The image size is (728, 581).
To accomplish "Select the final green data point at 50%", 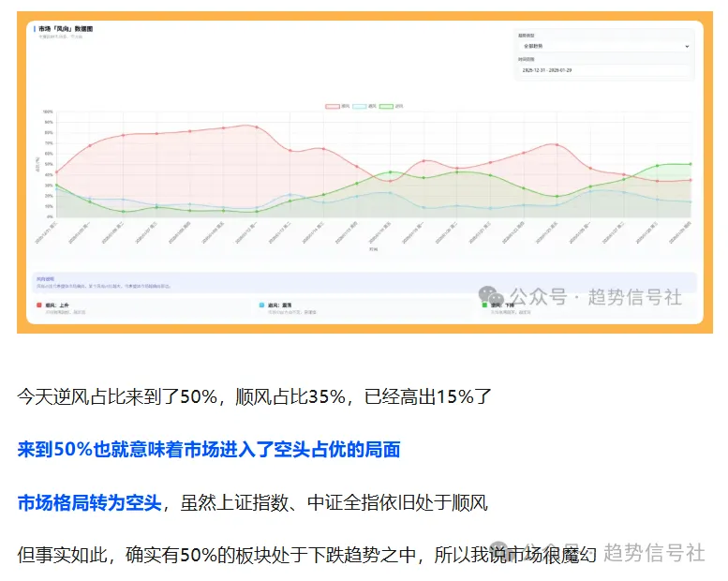I will pyautogui.click(x=691, y=164).
